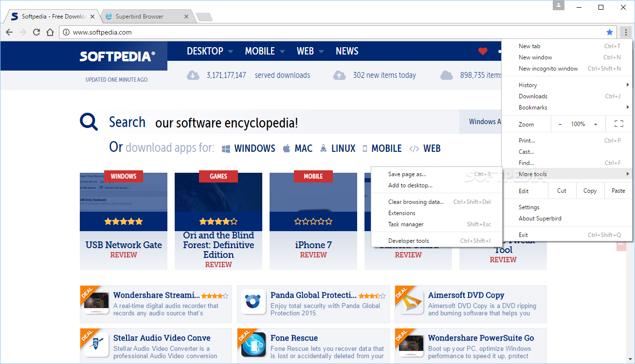This screenshot has width=635, height=364.
Task: Click the site info icon in address bar
Action: (66, 32)
